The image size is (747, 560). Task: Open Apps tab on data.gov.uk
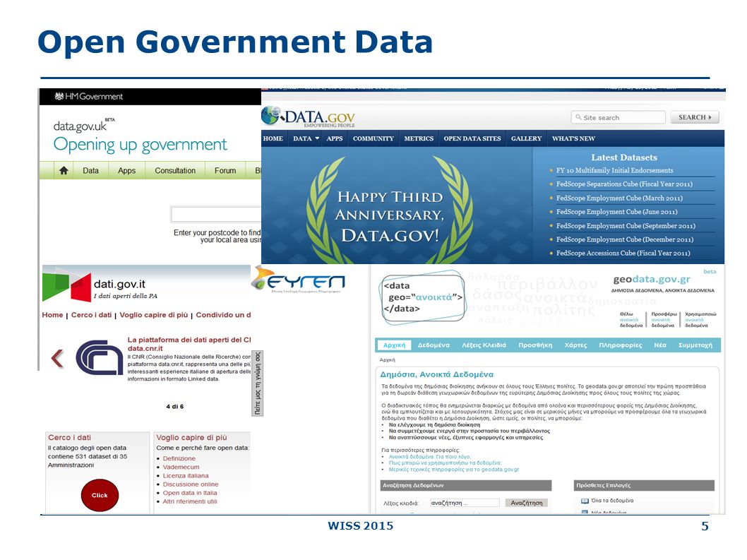click(126, 170)
